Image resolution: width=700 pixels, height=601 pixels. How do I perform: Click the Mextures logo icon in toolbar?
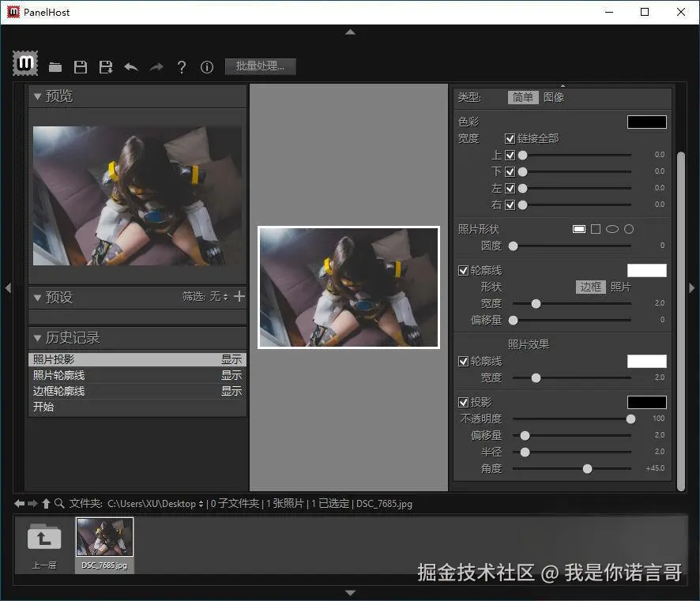pyautogui.click(x=25, y=63)
